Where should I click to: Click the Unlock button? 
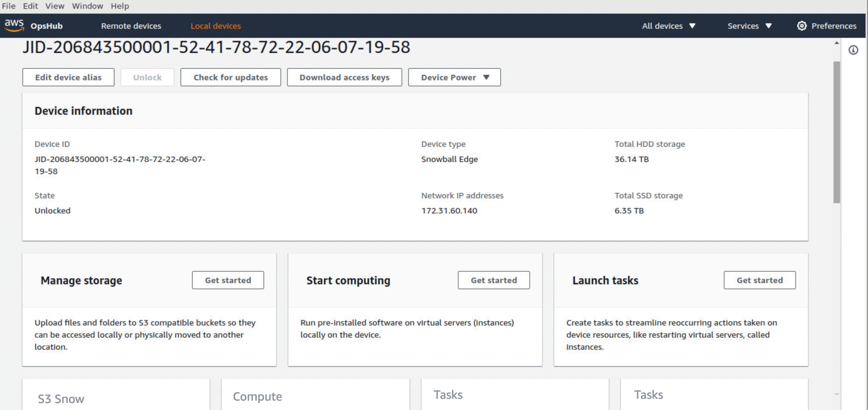[147, 77]
